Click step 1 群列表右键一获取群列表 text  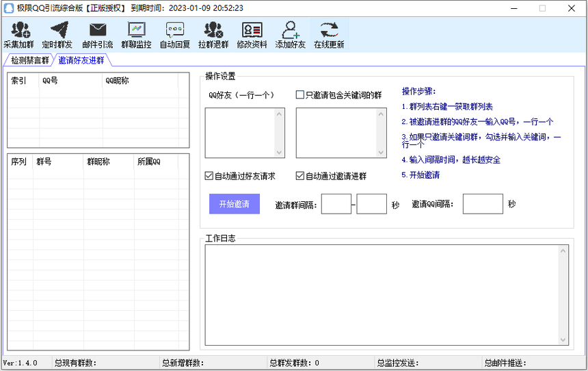tap(447, 107)
